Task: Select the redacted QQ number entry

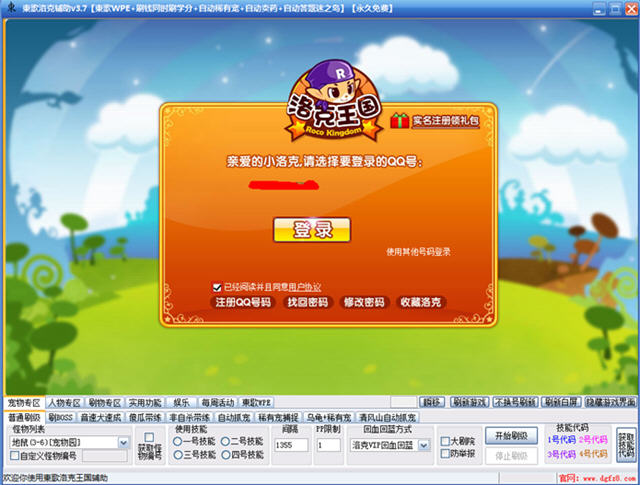Action: pyautogui.click(x=284, y=185)
